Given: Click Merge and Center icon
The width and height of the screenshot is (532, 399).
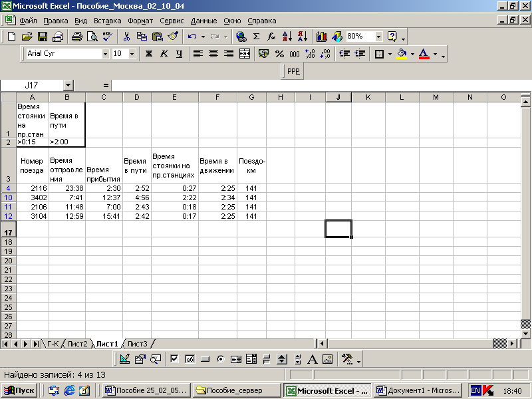Looking at the screenshot, I should tap(245, 54).
